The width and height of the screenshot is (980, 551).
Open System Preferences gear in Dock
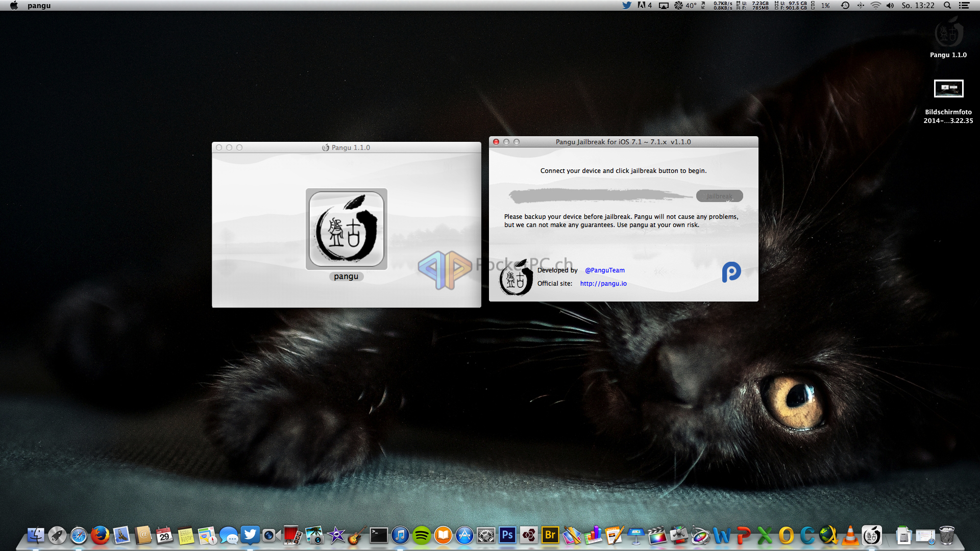[x=486, y=535]
